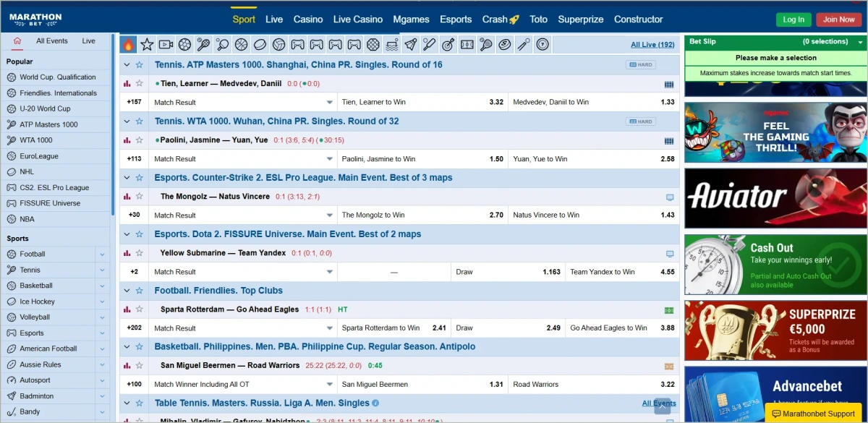868x423 pixels.
Task: Open the star favorites filter
Action: pyautogui.click(x=148, y=44)
